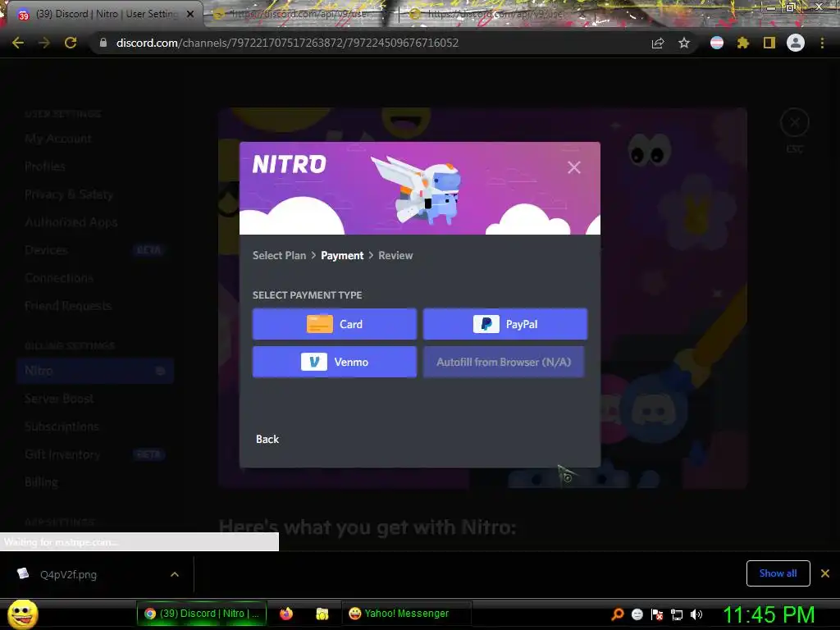Choose Venmo as payment type
This screenshot has height=630, width=840.
pyautogui.click(x=335, y=362)
